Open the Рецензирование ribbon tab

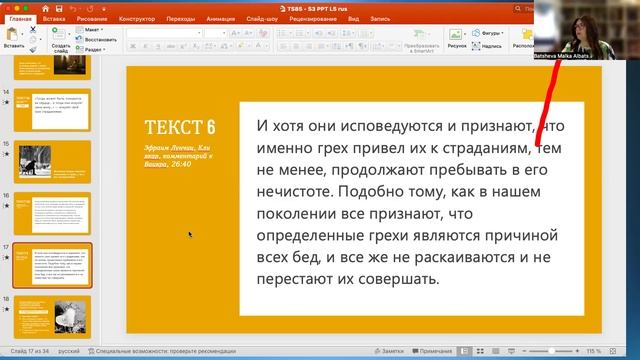(x=313, y=19)
